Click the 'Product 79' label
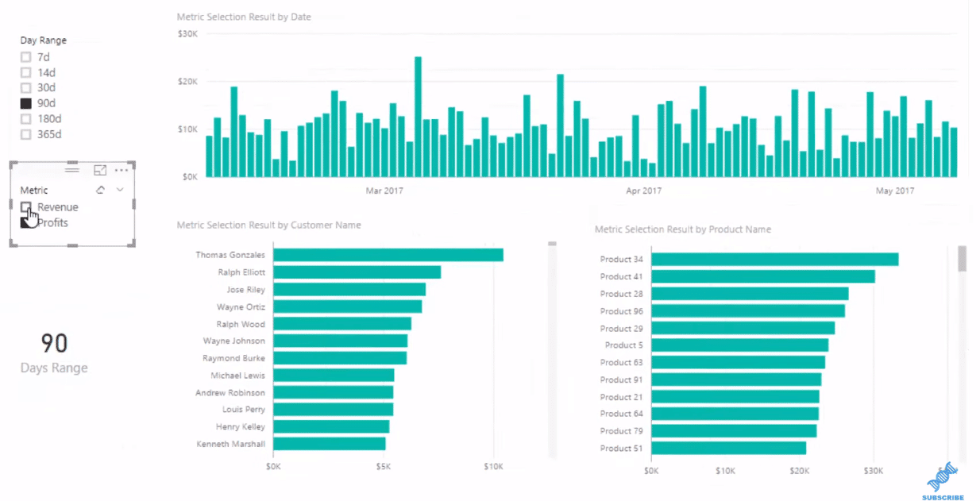980x501 pixels. pyautogui.click(x=622, y=430)
